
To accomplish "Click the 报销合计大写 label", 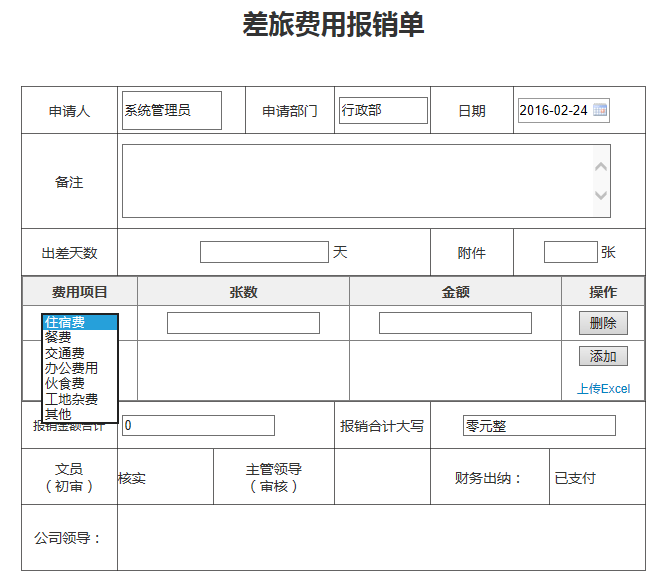I will coord(382,426).
